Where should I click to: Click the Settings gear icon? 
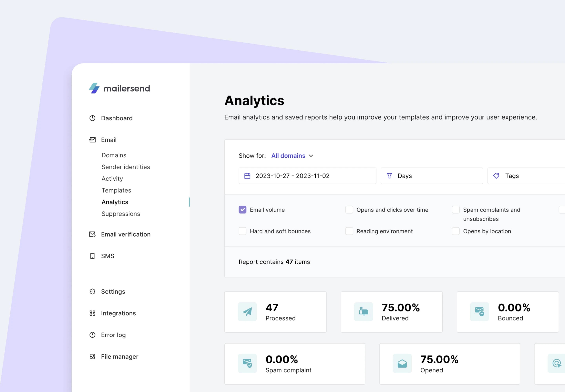[92, 291]
